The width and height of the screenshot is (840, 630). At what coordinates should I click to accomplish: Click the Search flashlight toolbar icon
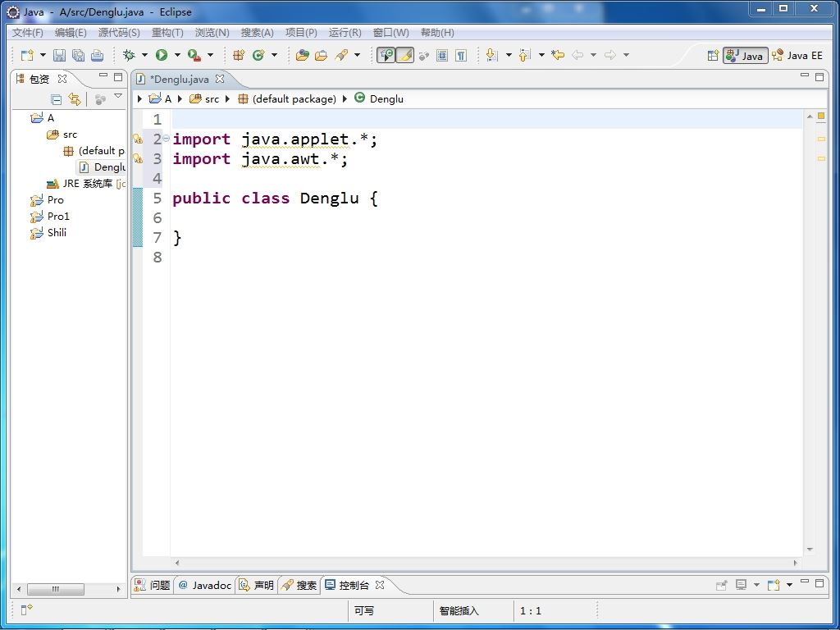(x=341, y=55)
